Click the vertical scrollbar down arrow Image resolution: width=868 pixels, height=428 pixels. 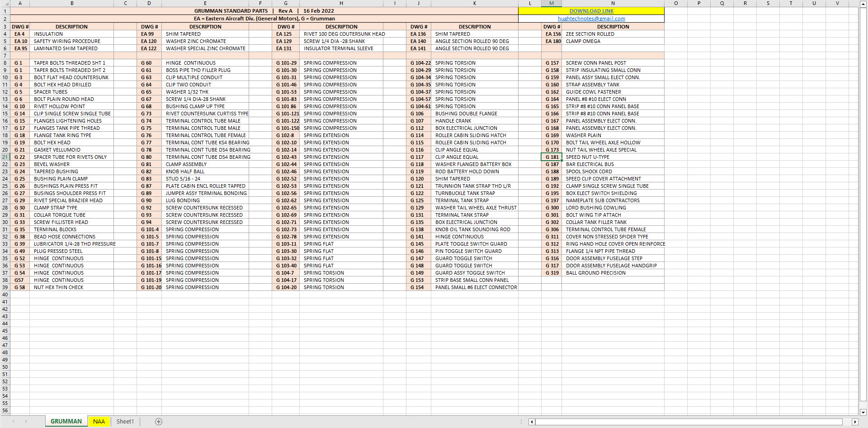click(x=863, y=412)
